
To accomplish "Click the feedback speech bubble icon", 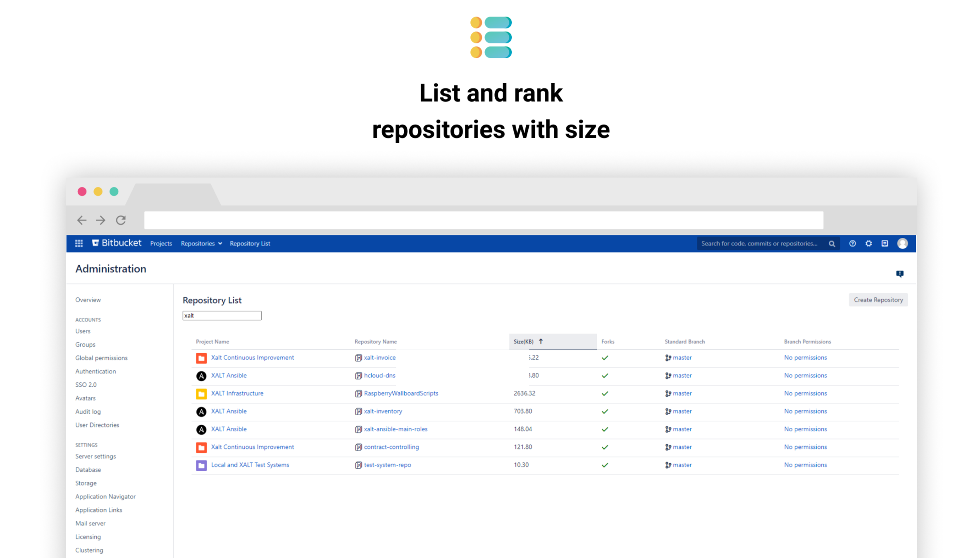I will pyautogui.click(x=899, y=274).
